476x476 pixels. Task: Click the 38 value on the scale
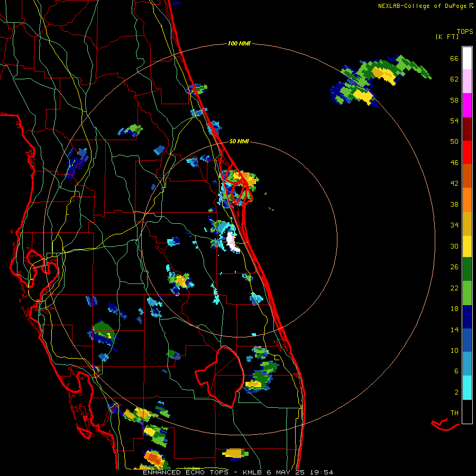(x=454, y=204)
